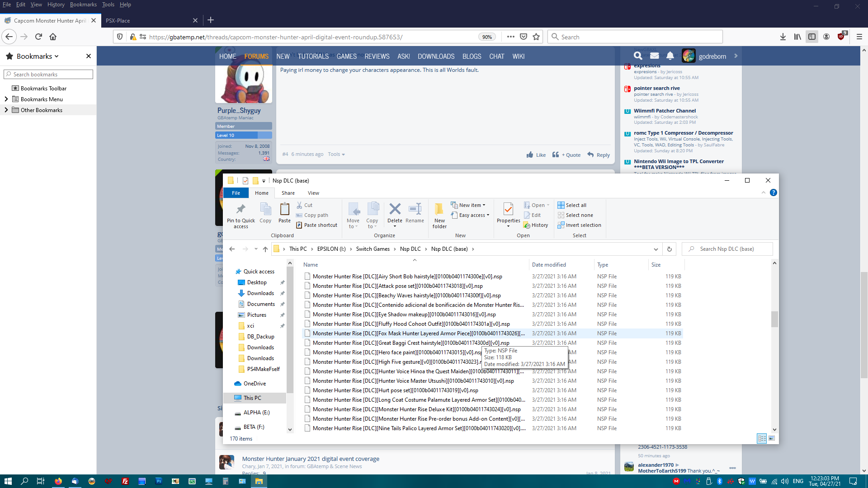
Task: Click the Explorer file list vertical scrollbar thumb
Action: (x=774, y=319)
